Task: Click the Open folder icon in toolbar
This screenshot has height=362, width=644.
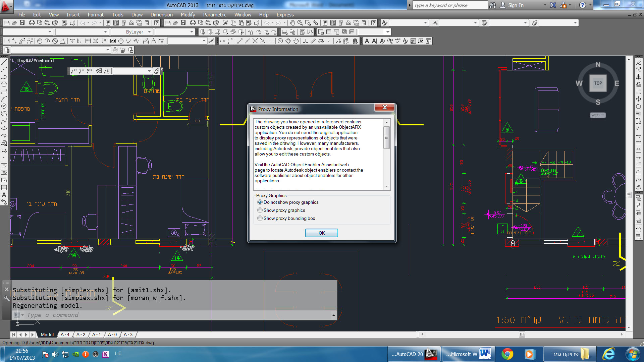Action: tap(14, 23)
